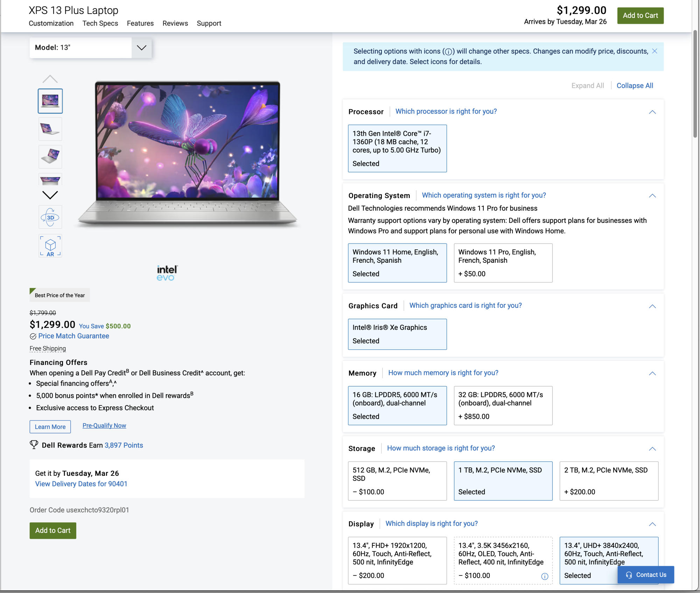The width and height of the screenshot is (700, 593).
Task: Choose 32 GB LPDDR5 memory option
Action: [503, 405]
